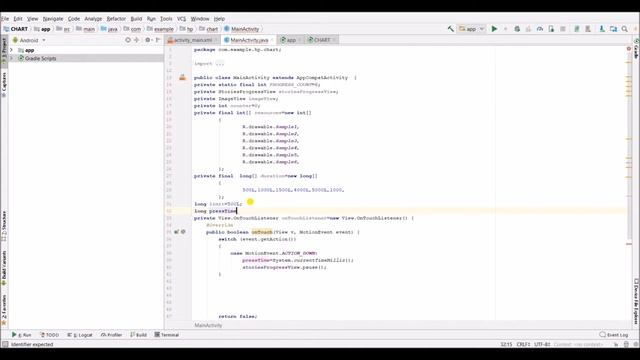The width and height of the screenshot is (640, 360).
Task: Open the Refactor menu
Action: (x=116, y=19)
